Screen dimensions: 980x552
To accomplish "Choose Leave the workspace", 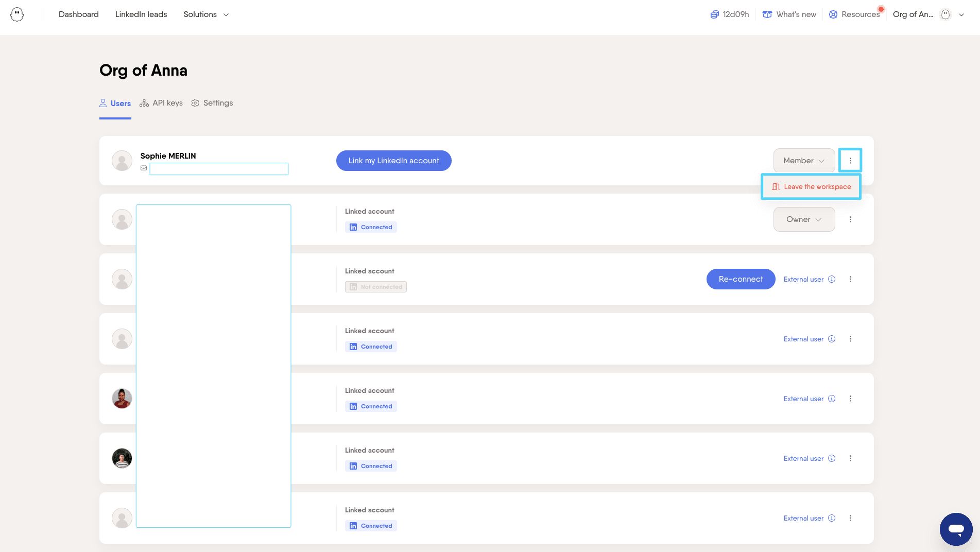I will [812, 187].
